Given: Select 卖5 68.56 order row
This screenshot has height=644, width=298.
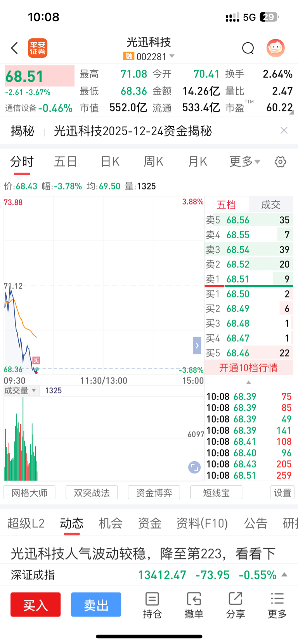Looking at the screenshot, I should 249,220.
